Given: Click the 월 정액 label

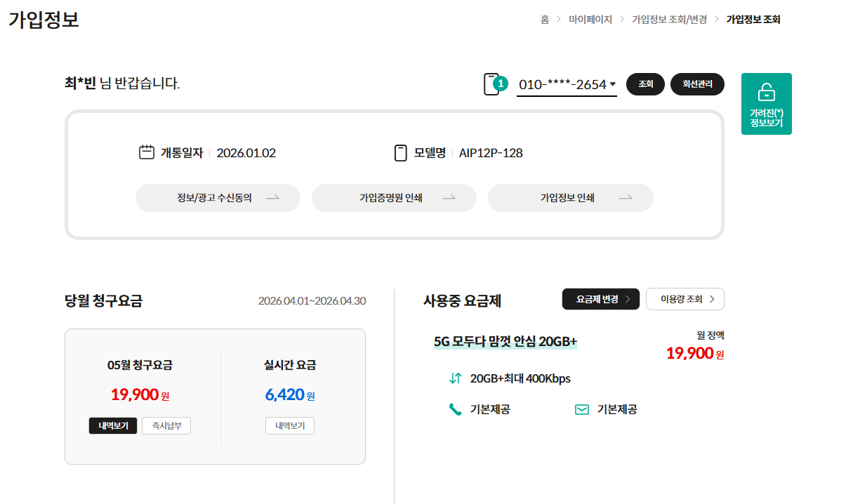Looking at the screenshot, I should (710, 336).
